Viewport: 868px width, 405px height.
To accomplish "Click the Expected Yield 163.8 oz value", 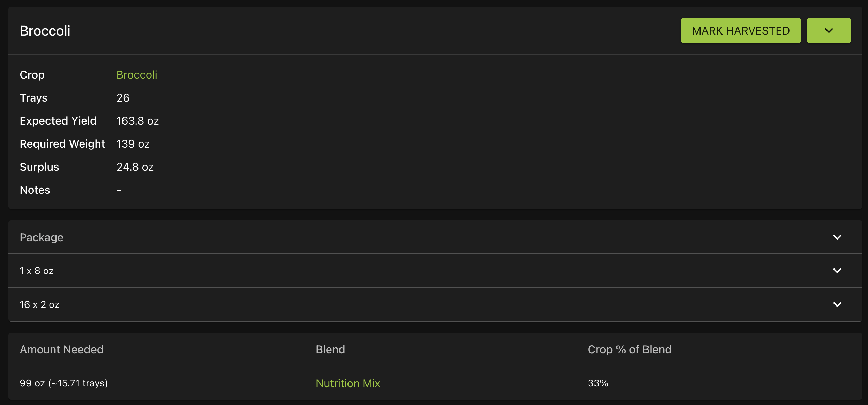I will coord(137,121).
